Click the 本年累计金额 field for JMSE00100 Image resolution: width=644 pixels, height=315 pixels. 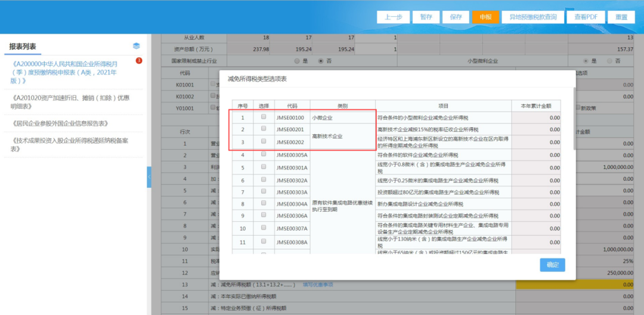(x=537, y=118)
